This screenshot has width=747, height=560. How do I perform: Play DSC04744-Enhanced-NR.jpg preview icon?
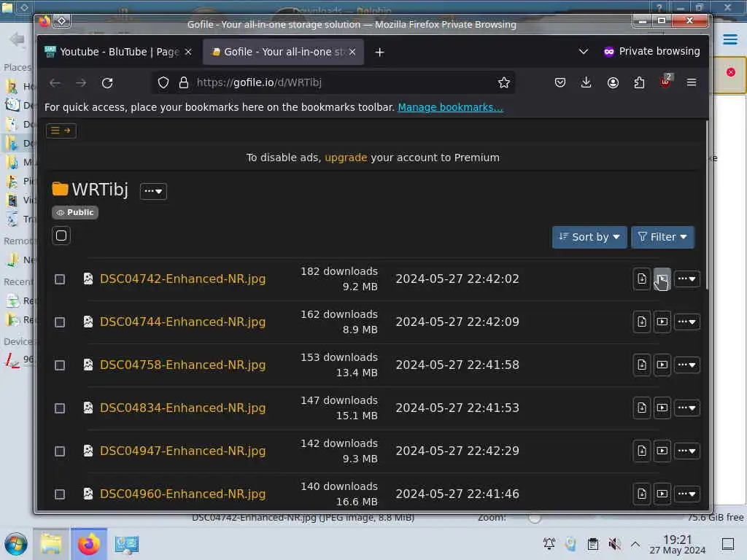click(x=662, y=322)
